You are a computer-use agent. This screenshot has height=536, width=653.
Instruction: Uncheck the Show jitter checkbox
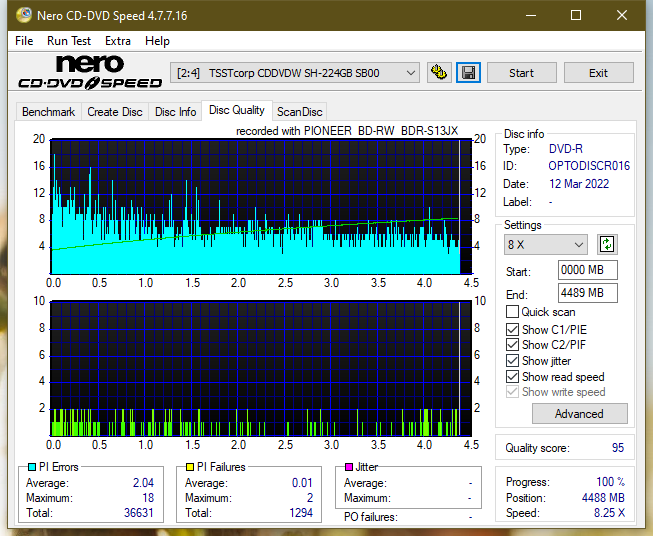512,361
